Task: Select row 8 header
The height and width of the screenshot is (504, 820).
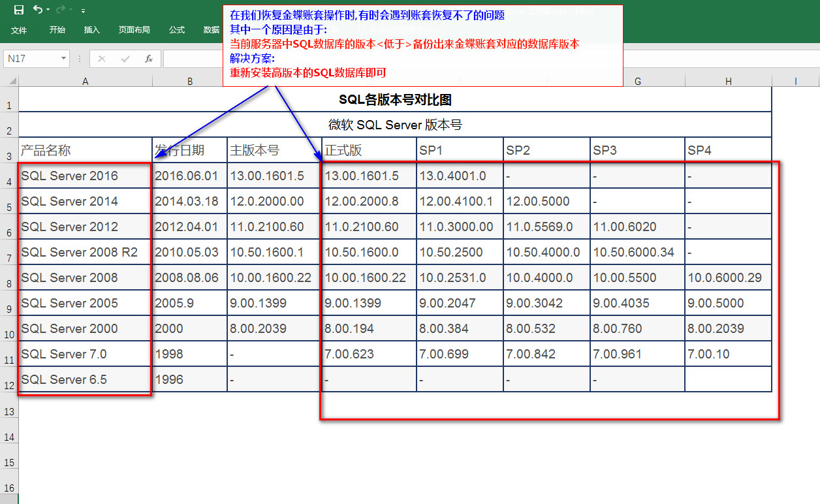Action: [9, 285]
